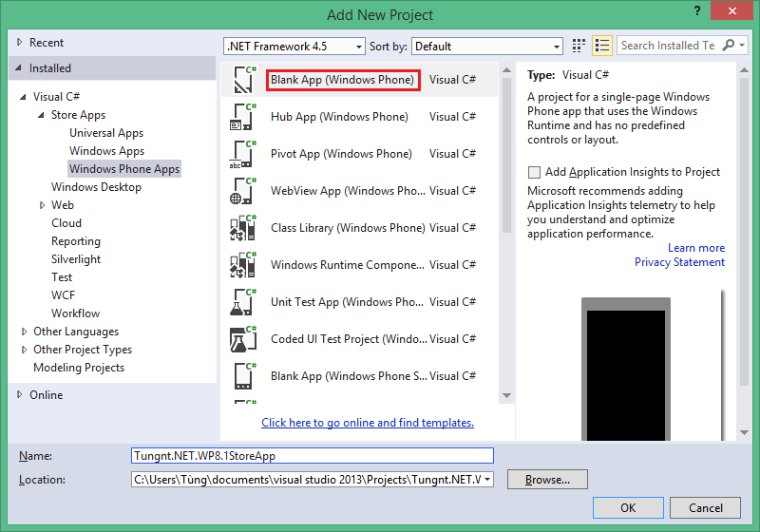The width and height of the screenshot is (760, 532).
Task: Collapse the Installed section
Action: 18,67
